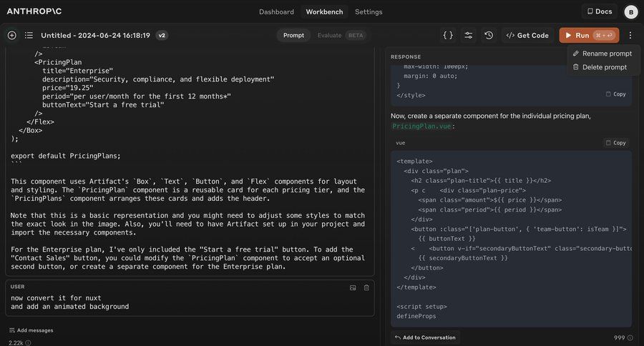The image size is (644, 346).
Task: Click the 'vue' language label of code block
Action: point(401,143)
